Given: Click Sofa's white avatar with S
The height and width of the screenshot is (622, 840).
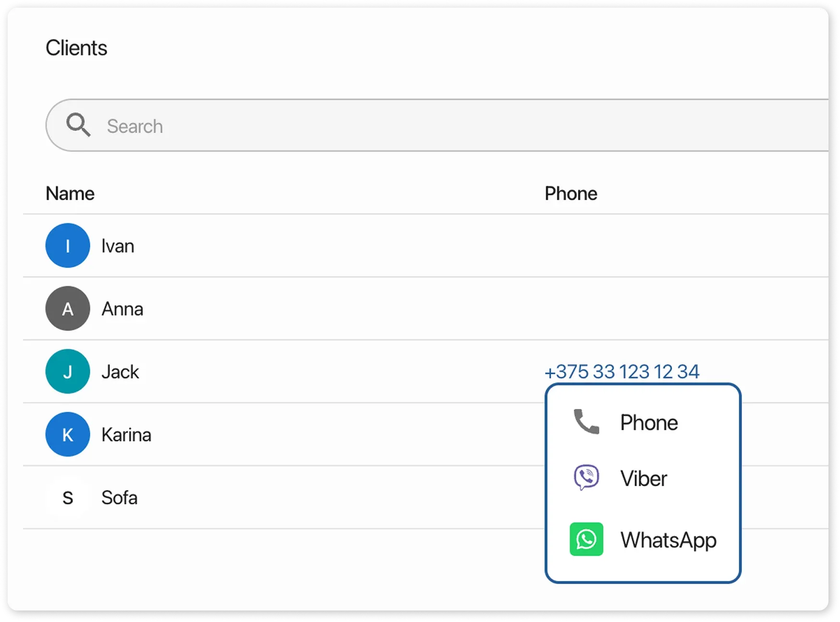Looking at the screenshot, I should [68, 498].
